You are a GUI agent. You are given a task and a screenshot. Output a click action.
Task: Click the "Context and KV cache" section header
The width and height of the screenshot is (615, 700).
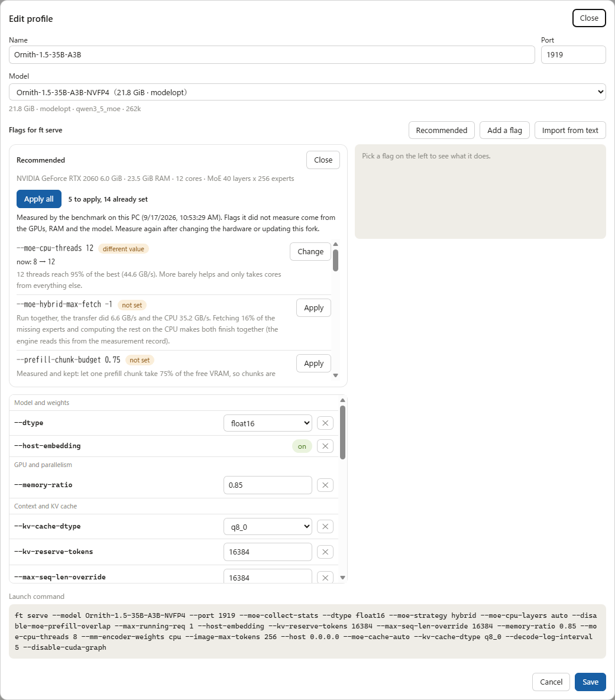coord(46,506)
